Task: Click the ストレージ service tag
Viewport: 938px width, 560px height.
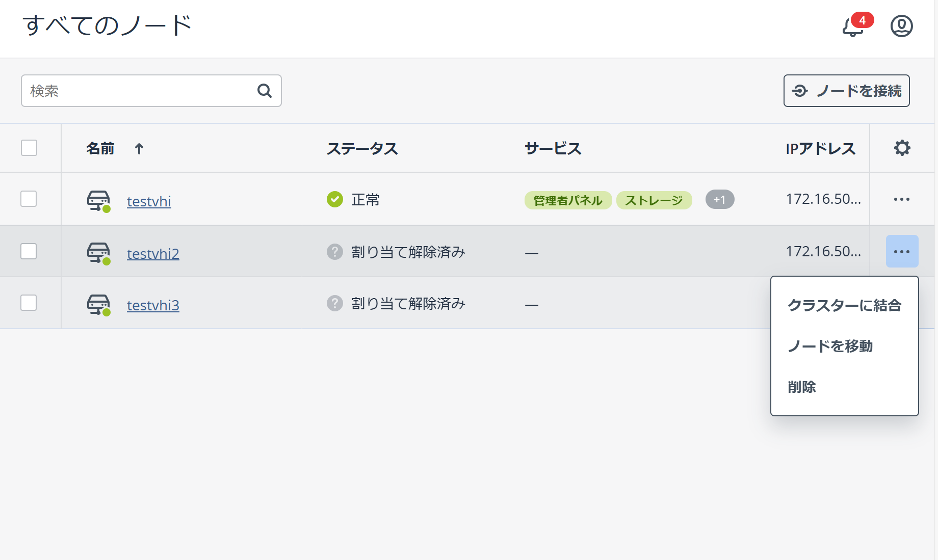Action: (654, 200)
